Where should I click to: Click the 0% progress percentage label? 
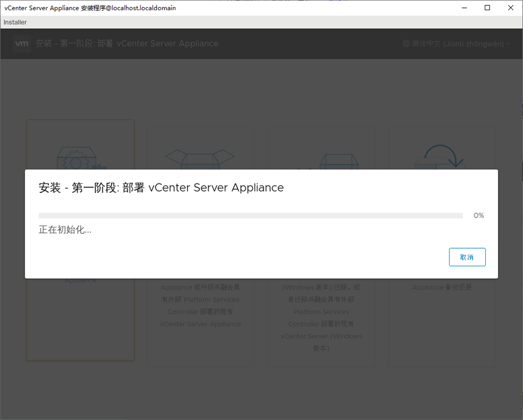point(478,216)
